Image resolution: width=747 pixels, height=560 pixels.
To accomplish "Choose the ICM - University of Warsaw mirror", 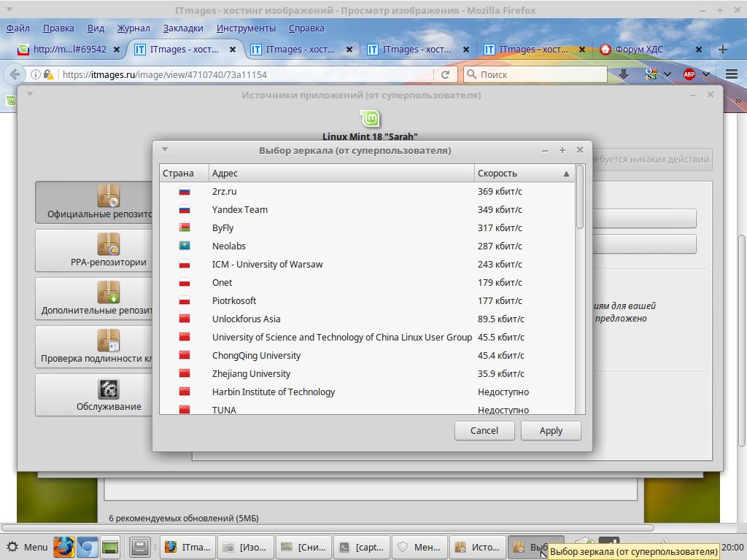I will pos(267,264).
